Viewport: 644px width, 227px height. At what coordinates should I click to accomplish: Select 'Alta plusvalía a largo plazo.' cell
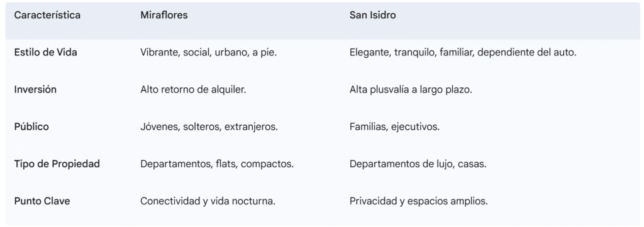click(411, 89)
